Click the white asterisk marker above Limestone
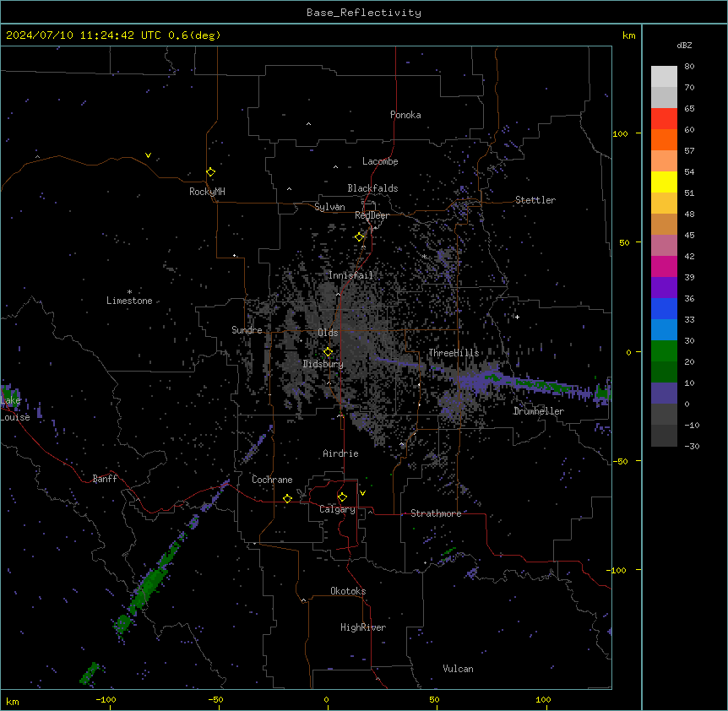Image resolution: width=728 pixels, height=711 pixels. tap(129, 292)
